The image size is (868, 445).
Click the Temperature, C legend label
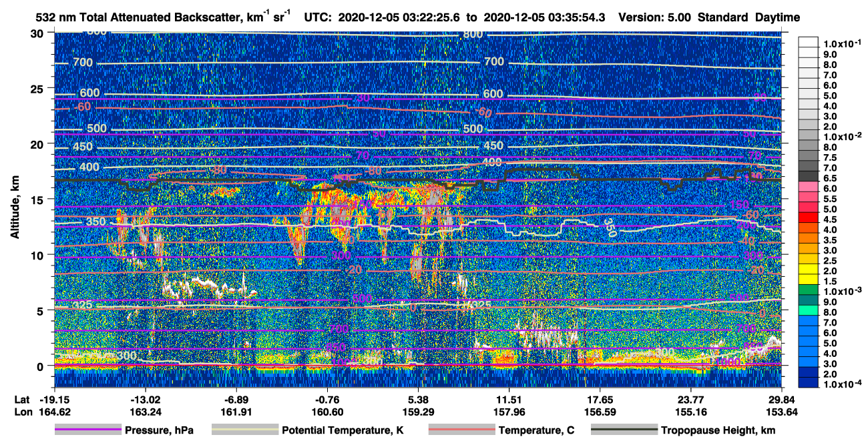click(536, 430)
